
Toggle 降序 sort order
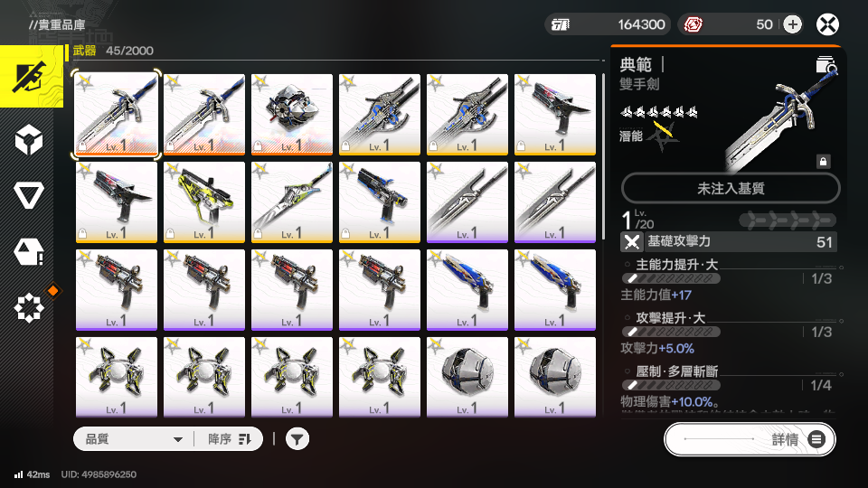tap(229, 439)
